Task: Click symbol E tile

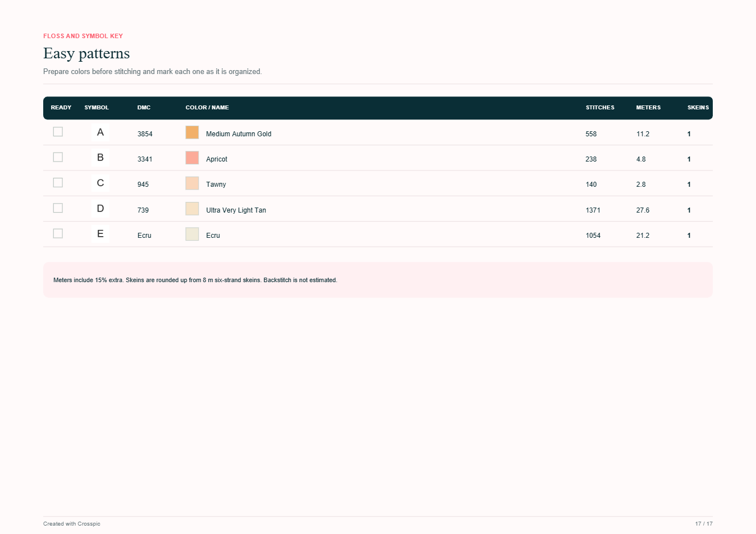Action: [100, 234]
